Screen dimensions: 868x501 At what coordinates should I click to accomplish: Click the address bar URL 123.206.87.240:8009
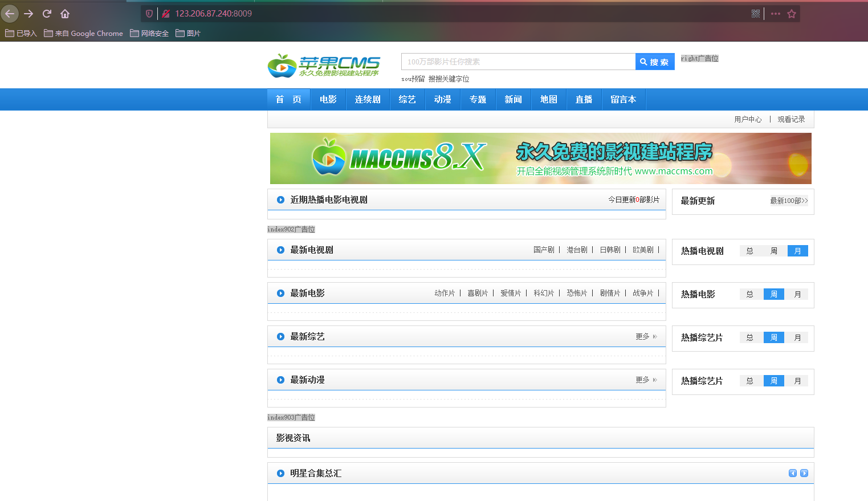point(213,14)
